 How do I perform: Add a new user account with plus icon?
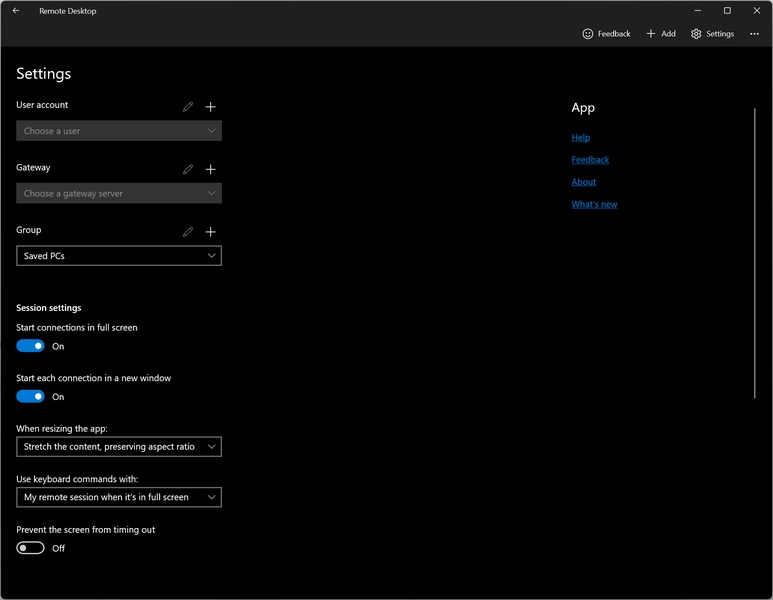pyautogui.click(x=210, y=107)
